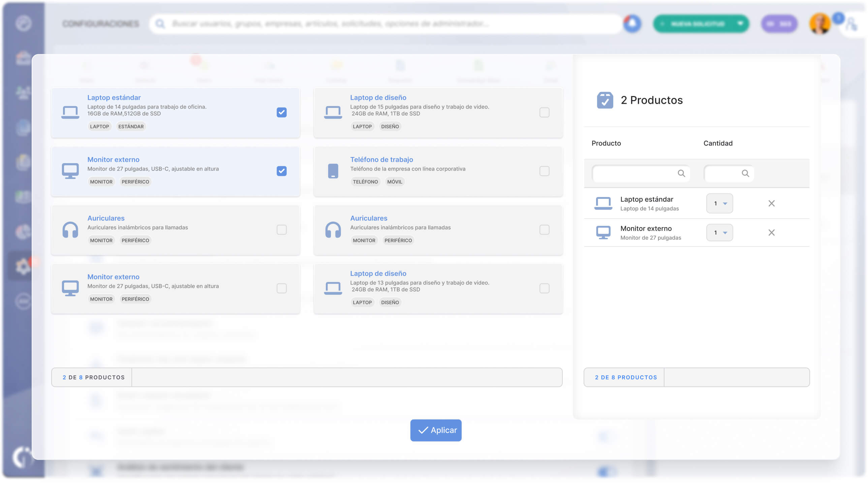Click the header search magnifier icon
Viewport: 868px width, 487px height.
pos(160,24)
